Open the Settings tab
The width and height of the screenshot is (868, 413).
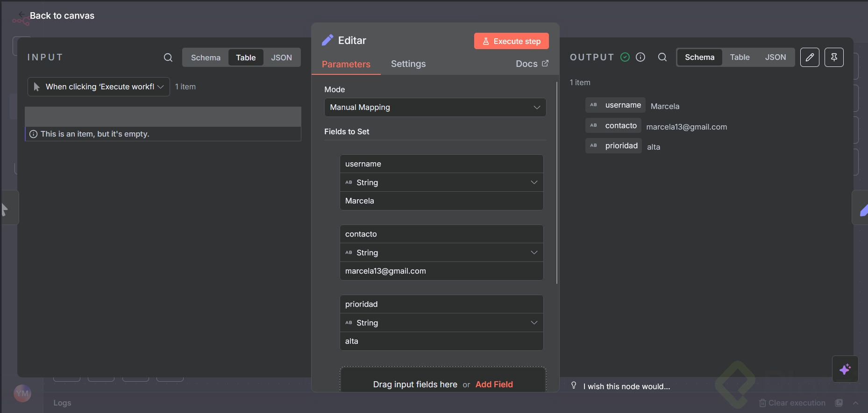click(x=408, y=64)
